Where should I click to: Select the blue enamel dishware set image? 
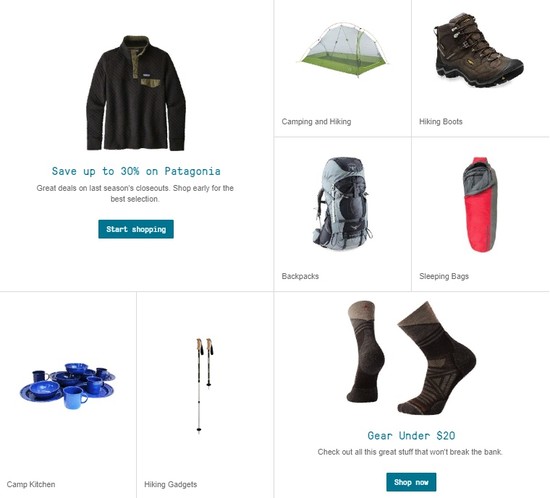click(x=67, y=386)
